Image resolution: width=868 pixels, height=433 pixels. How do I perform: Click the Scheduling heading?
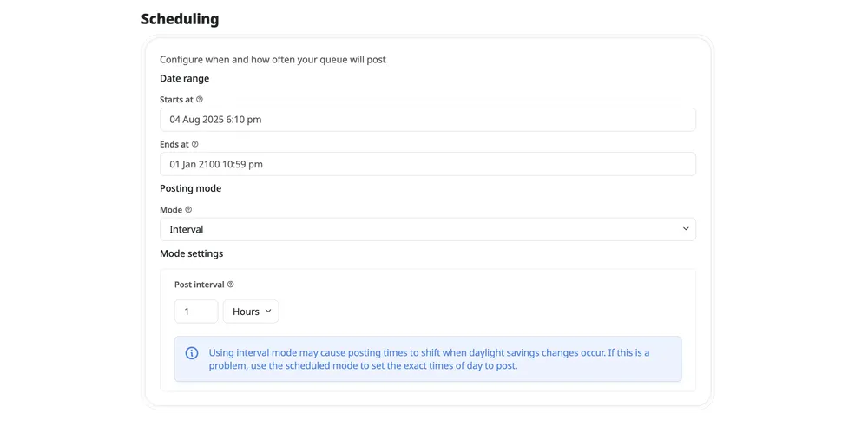pos(180,19)
